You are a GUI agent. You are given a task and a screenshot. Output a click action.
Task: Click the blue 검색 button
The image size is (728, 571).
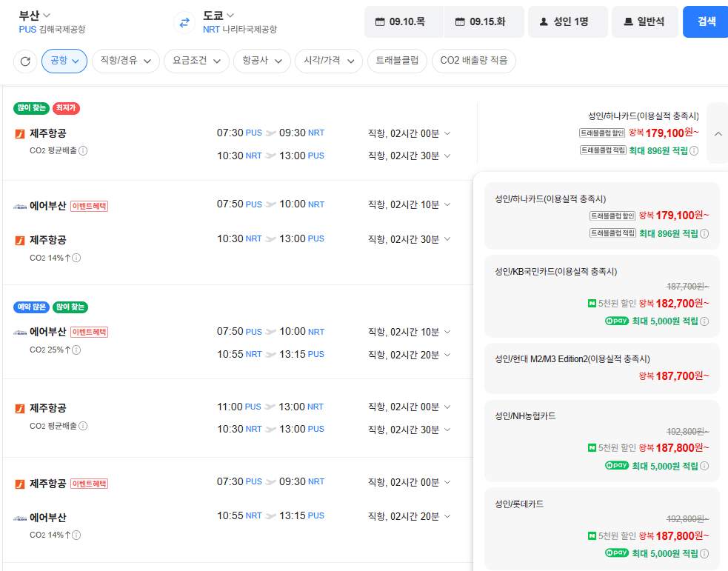coord(707,21)
